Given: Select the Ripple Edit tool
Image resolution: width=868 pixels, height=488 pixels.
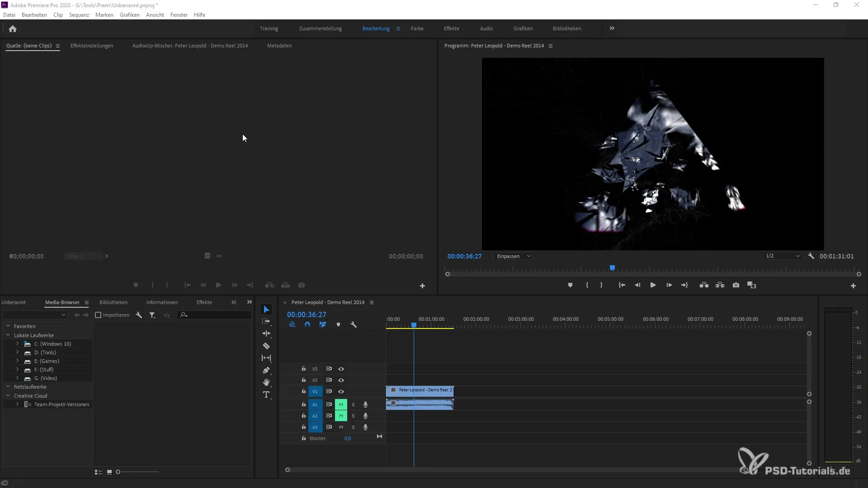Looking at the screenshot, I should coord(266,333).
